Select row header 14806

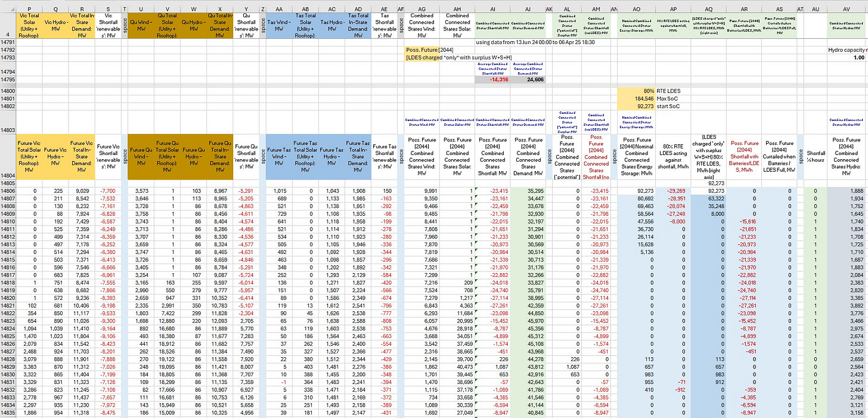8,190
